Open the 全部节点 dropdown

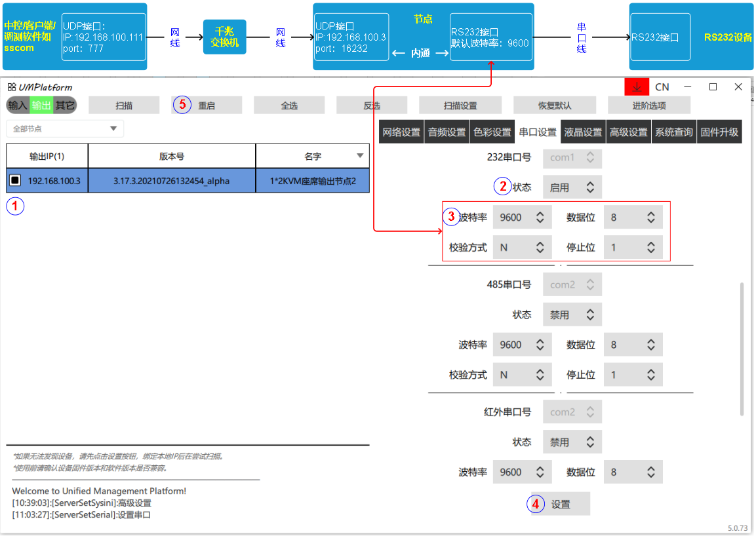64,128
